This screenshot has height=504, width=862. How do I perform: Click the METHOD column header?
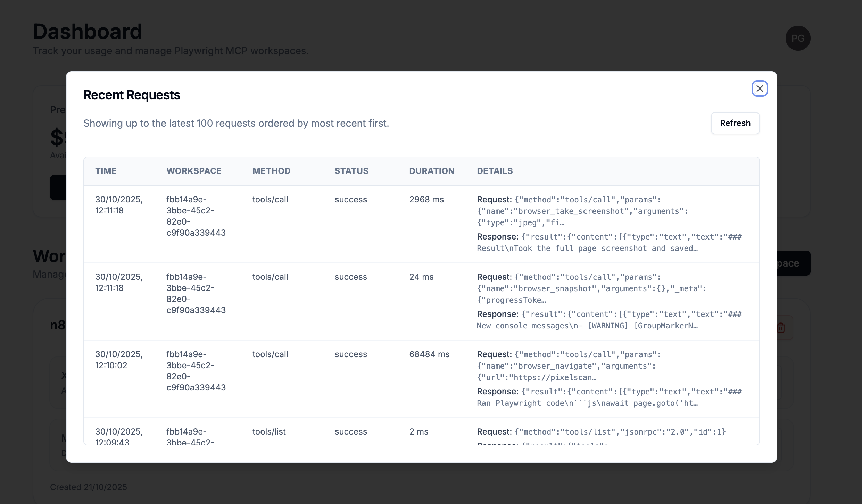coord(271,171)
